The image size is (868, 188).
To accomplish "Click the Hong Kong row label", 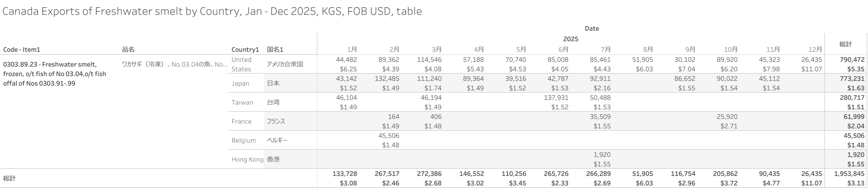I will pos(247,159).
